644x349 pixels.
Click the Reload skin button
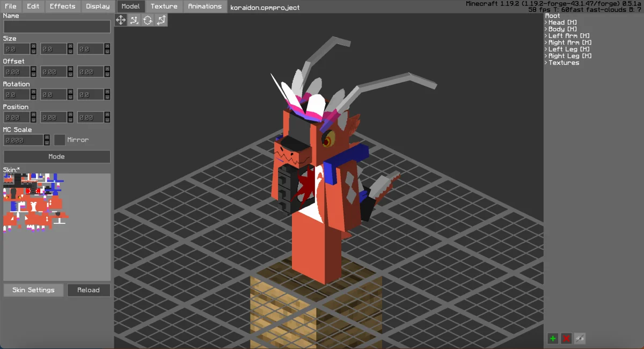[89, 290]
